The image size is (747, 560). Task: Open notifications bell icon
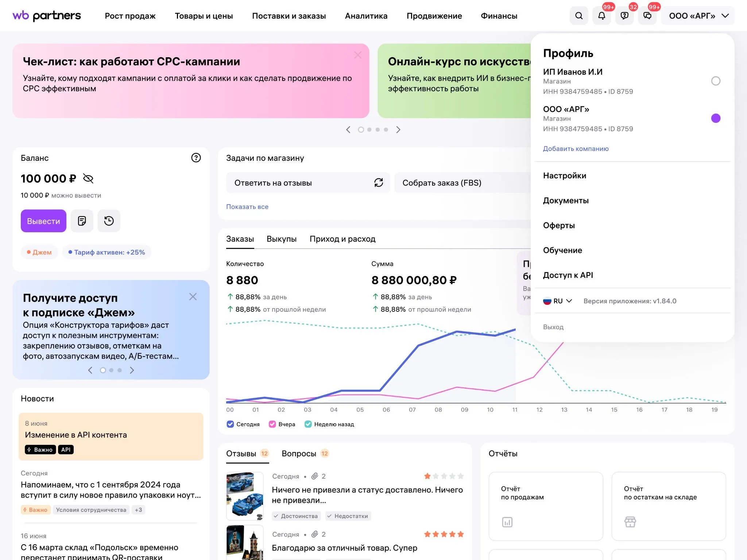[602, 16]
